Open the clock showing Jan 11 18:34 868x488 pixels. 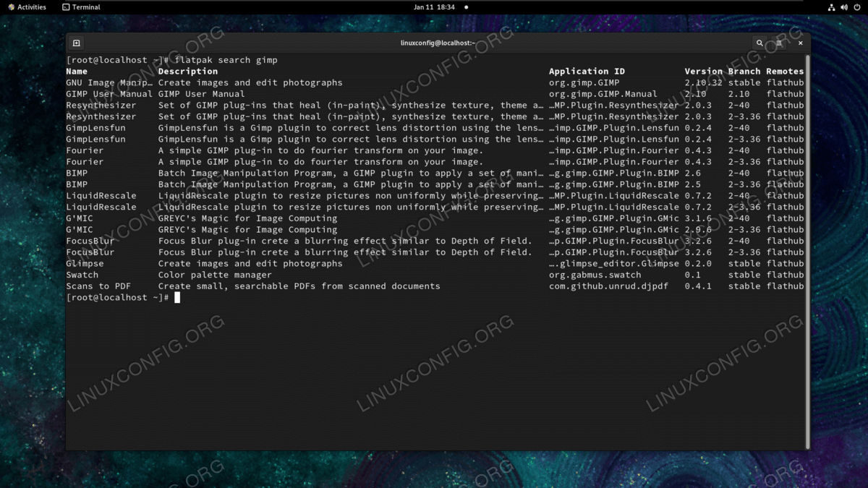(434, 7)
